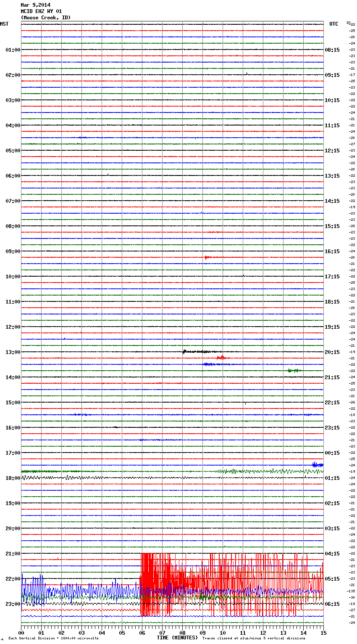Select the 11:15 UTC time label
The height and width of the screenshot is (644, 357).
coord(332,126)
